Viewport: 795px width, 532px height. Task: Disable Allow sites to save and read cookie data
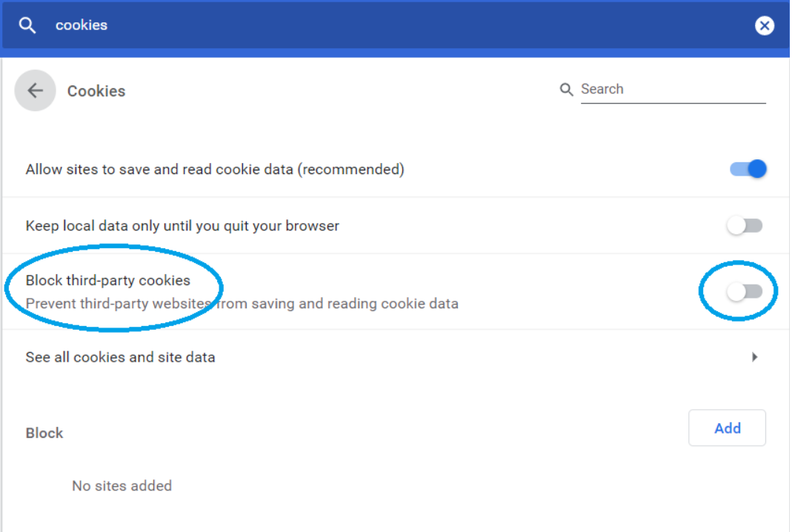[x=748, y=169]
